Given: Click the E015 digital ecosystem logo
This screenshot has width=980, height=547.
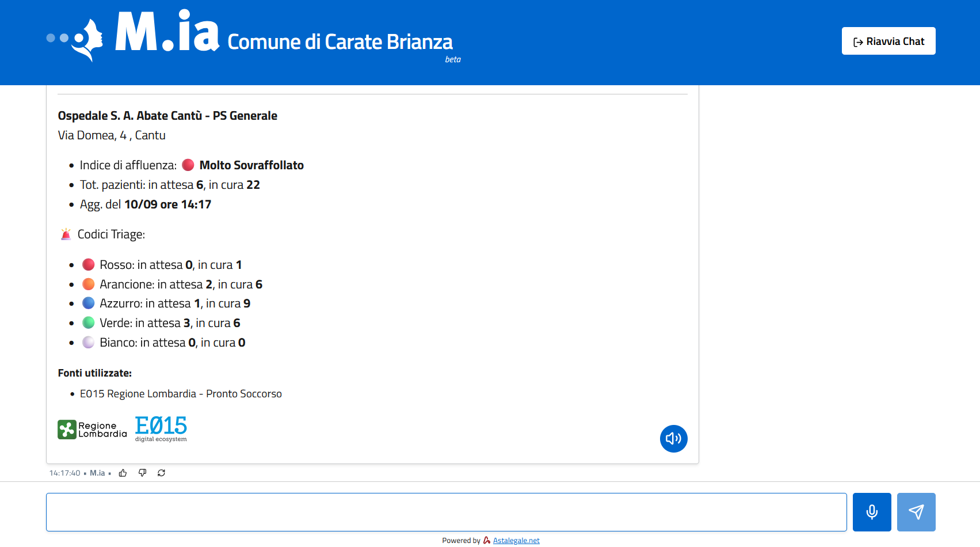Looking at the screenshot, I should (x=161, y=429).
